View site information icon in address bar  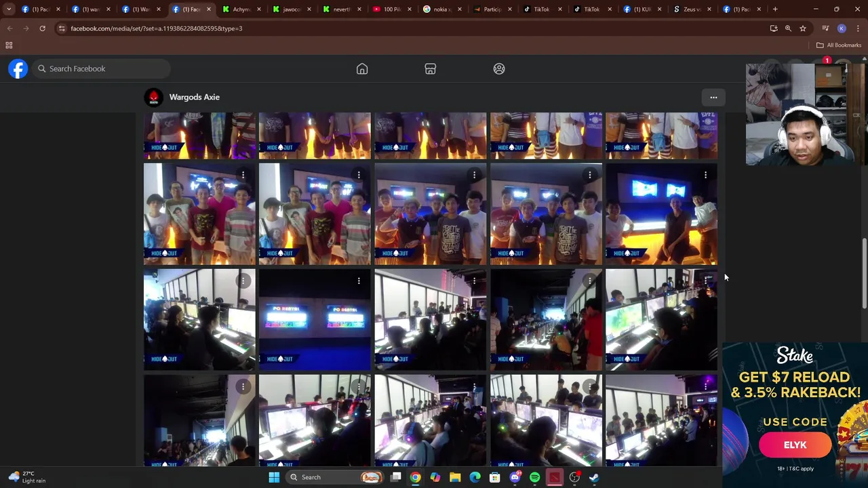tap(62, 28)
